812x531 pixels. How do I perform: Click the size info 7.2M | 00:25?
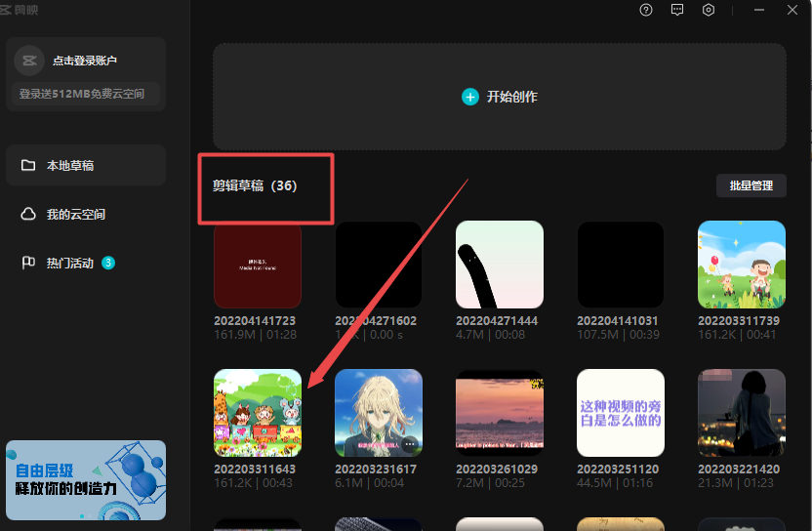(490, 483)
